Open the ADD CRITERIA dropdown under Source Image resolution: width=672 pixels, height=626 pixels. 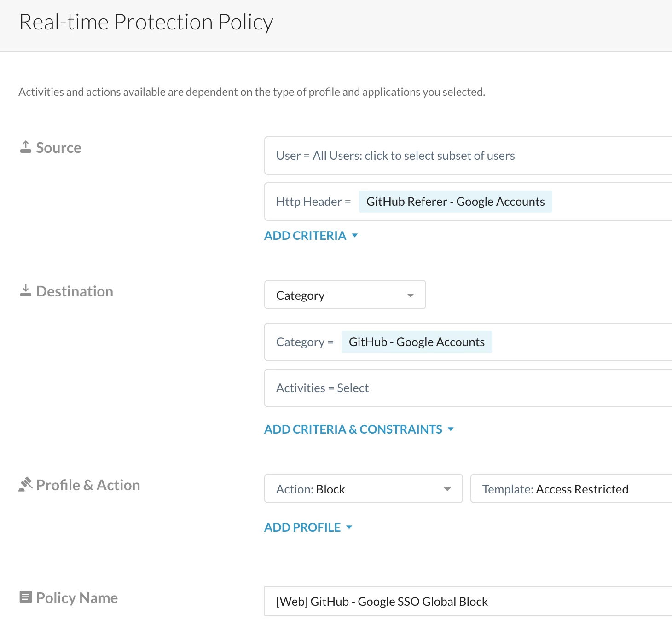[x=311, y=236]
